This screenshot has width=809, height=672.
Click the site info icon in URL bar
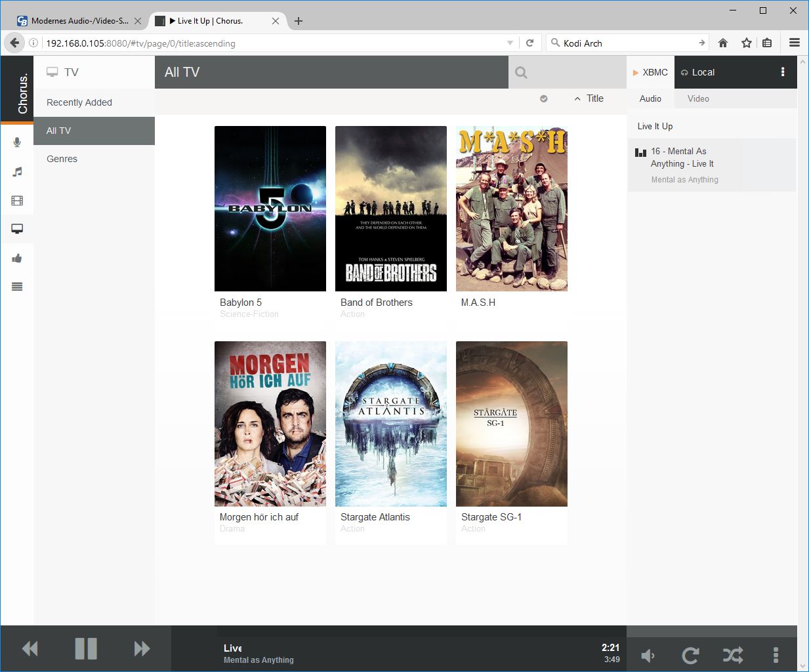[33, 43]
